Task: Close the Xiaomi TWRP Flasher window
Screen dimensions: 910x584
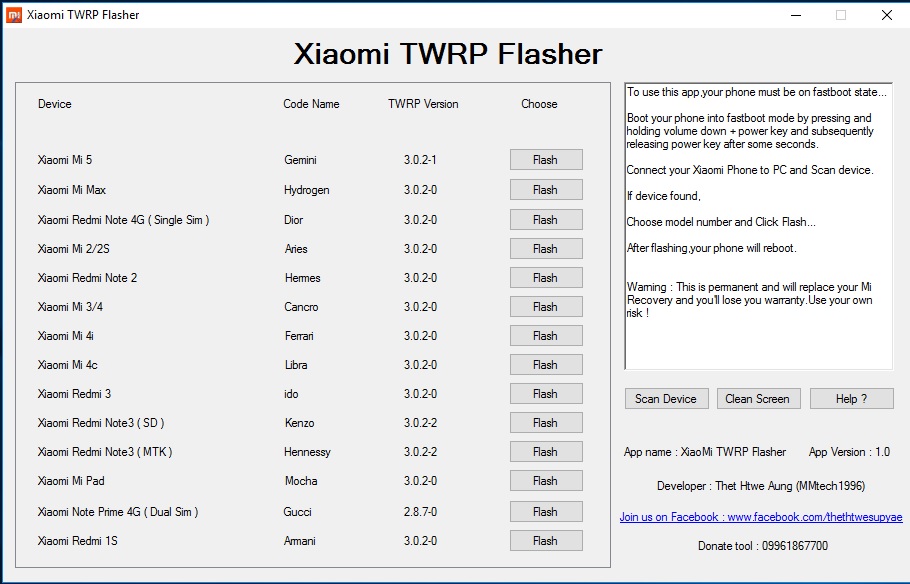Action: [x=887, y=15]
